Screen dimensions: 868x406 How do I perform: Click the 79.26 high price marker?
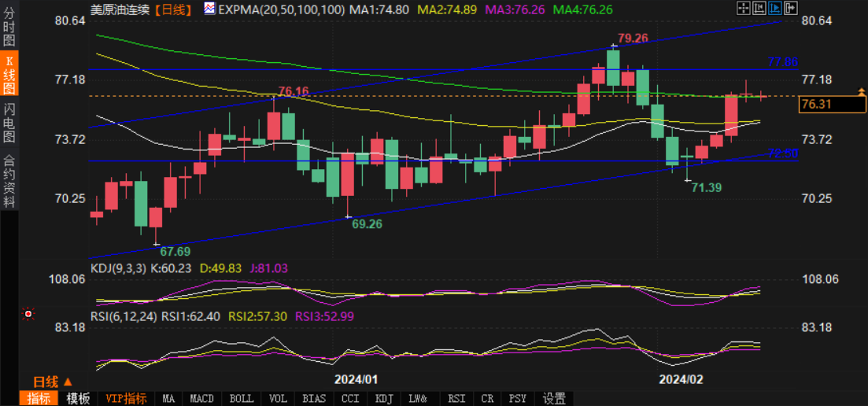(633, 38)
